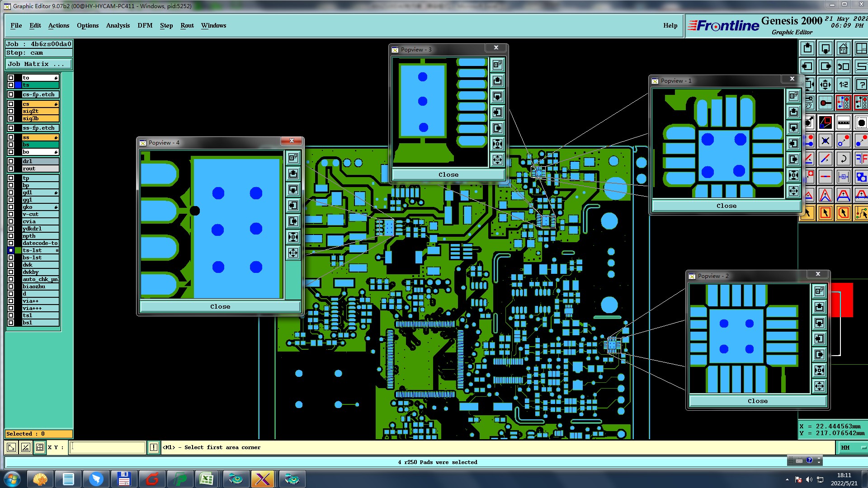Image resolution: width=868 pixels, height=488 pixels.
Task: Click the grid snap icon beside X Y
Action: point(40,447)
